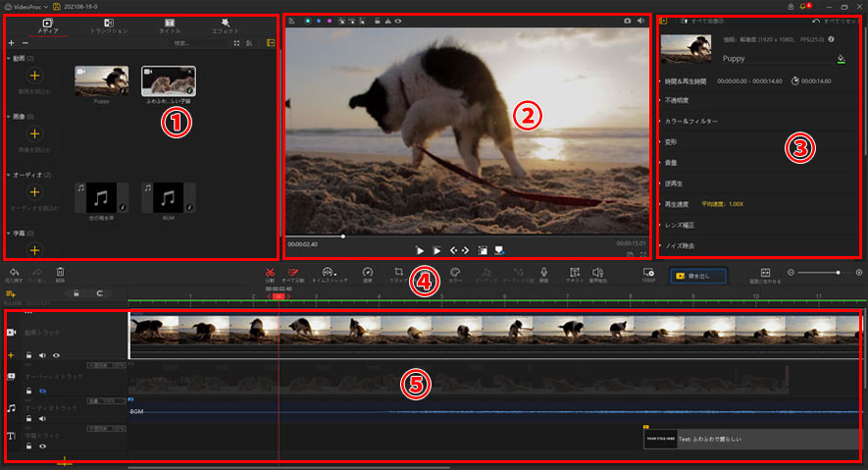Click the split-all tool
This screenshot has width=868, height=470.
(293, 275)
